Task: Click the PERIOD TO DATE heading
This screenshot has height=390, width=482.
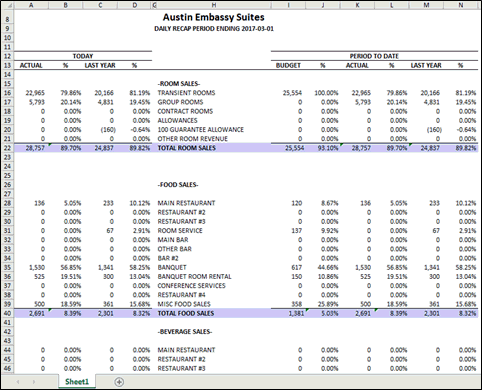Action: (x=374, y=56)
